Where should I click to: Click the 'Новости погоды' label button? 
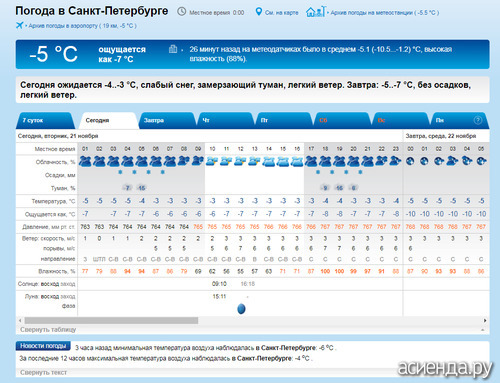point(43,346)
